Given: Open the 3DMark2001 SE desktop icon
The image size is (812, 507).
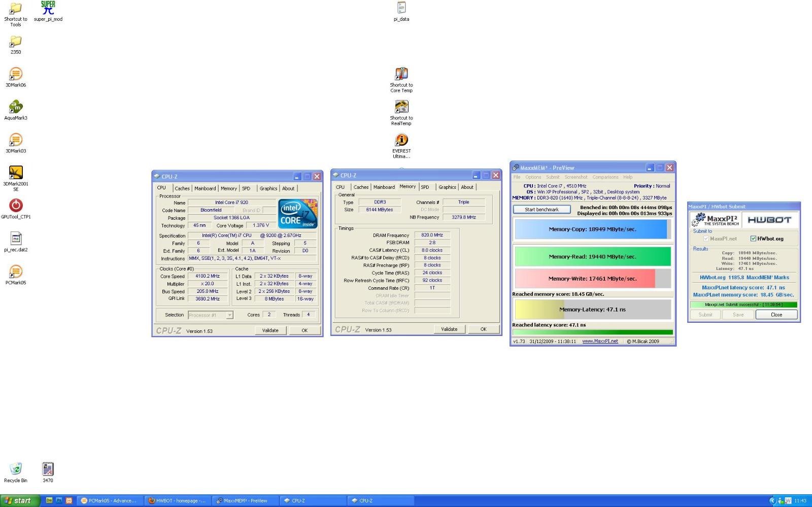Looking at the screenshot, I should (x=16, y=173).
